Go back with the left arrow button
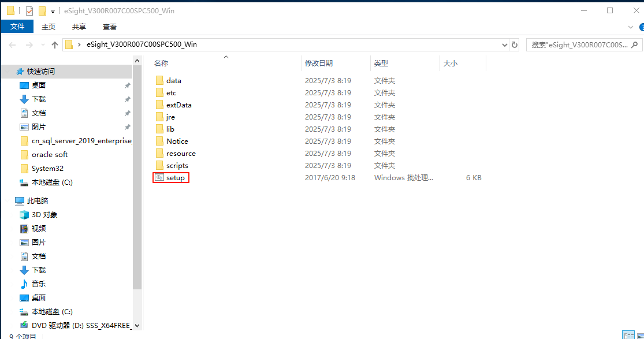 (x=12, y=45)
